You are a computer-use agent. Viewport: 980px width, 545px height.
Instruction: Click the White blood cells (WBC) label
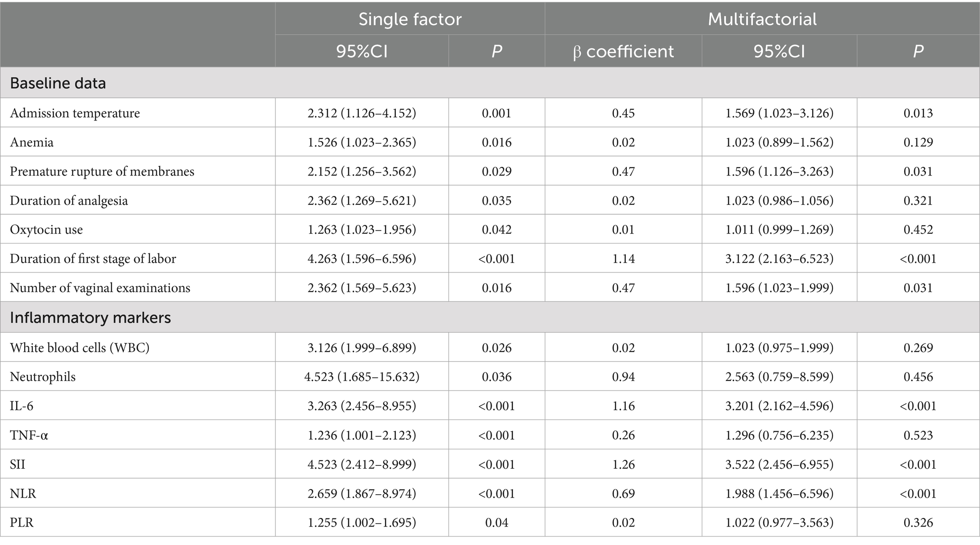pyautogui.click(x=80, y=347)
